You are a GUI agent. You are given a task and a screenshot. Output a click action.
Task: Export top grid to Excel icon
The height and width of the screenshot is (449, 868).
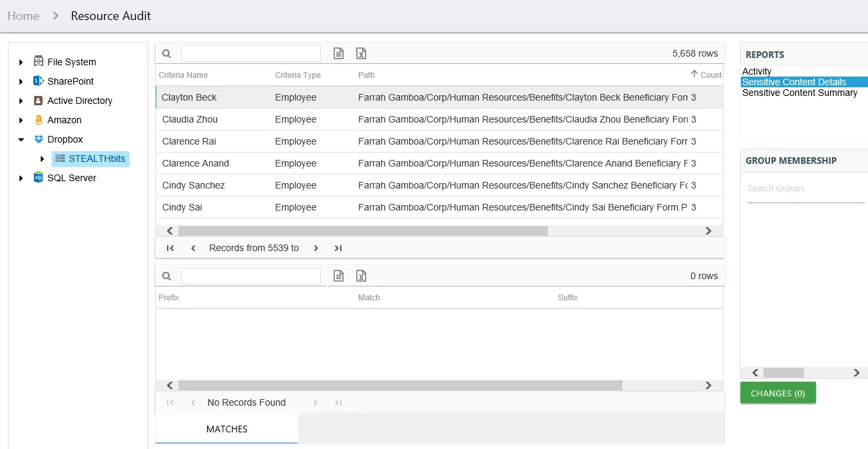(361, 53)
